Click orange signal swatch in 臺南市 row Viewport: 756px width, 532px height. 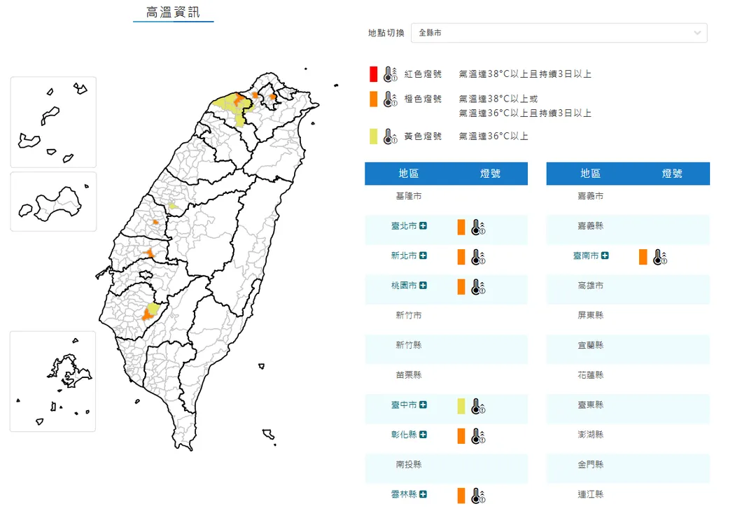pyautogui.click(x=643, y=257)
